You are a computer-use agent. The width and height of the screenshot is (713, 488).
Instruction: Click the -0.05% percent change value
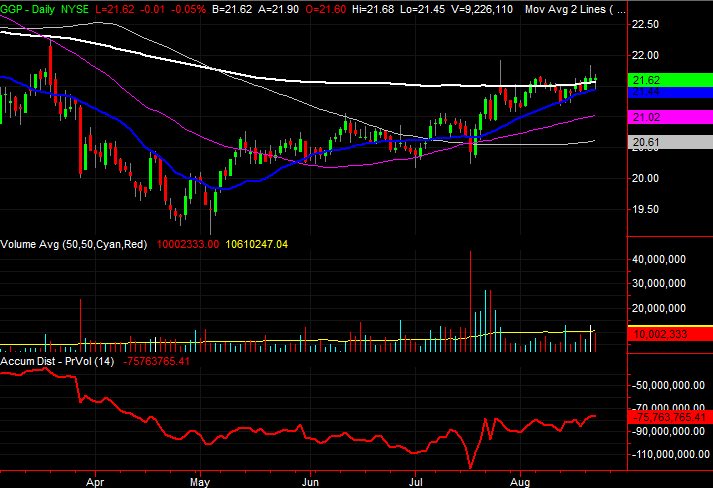pyautogui.click(x=189, y=9)
